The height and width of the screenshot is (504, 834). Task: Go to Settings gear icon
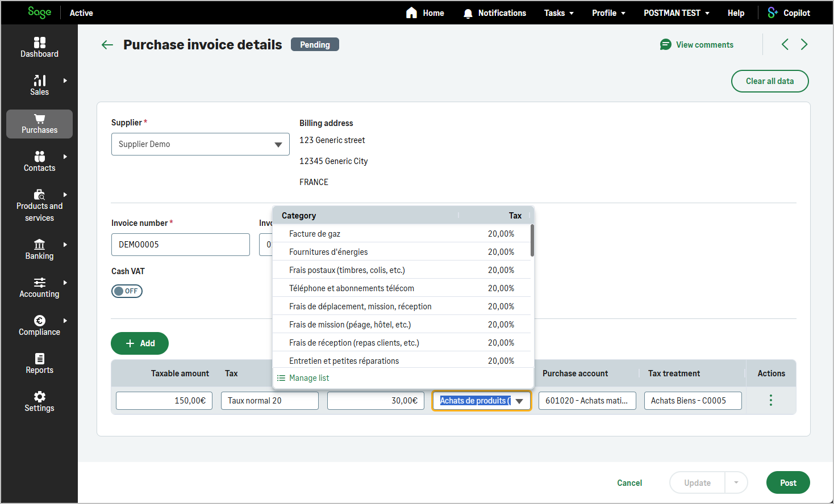(x=39, y=397)
